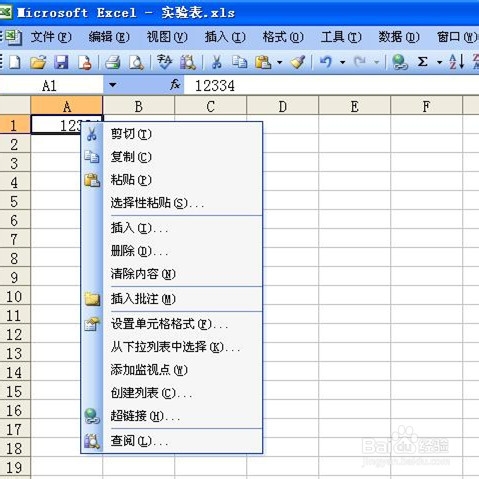
Task: Choose 剪切(T) in the context menu
Action: [x=171, y=134]
